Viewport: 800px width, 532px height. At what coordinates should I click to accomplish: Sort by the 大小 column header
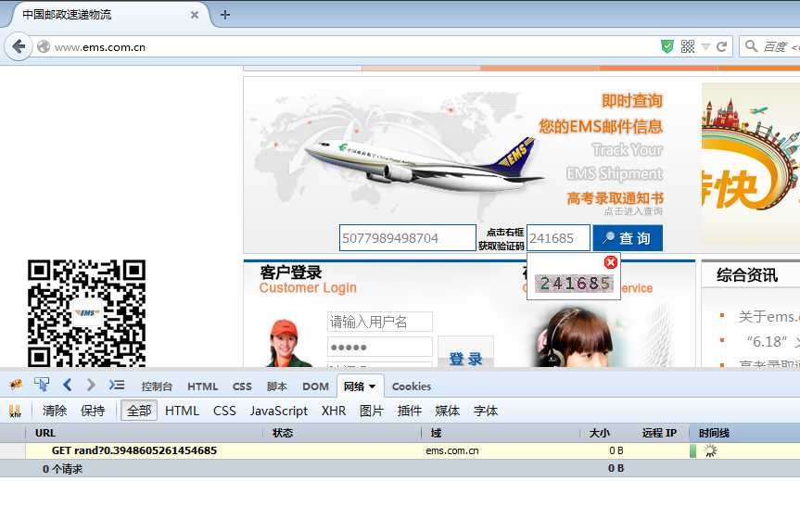pos(604,433)
